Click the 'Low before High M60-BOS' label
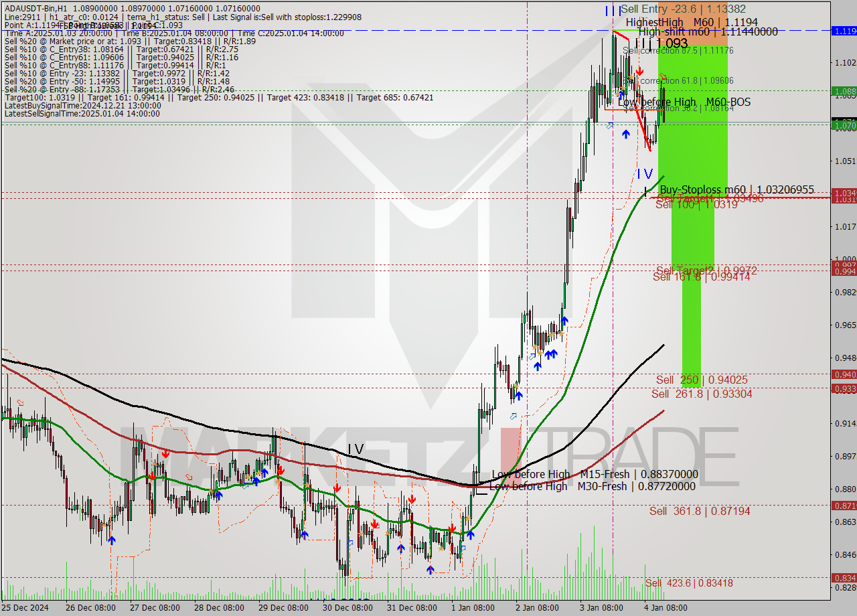Viewport: 857px width, 616px height. click(x=684, y=102)
